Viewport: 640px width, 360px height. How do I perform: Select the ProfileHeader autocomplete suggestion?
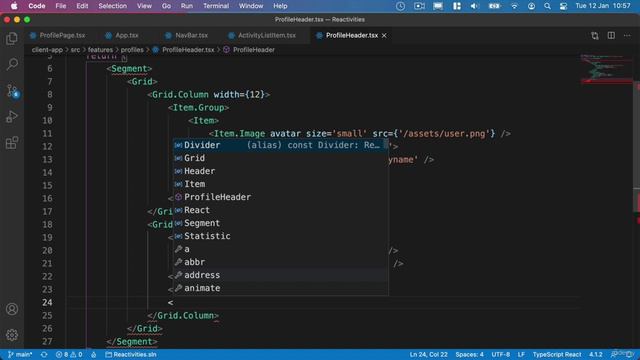click(280, 197)
